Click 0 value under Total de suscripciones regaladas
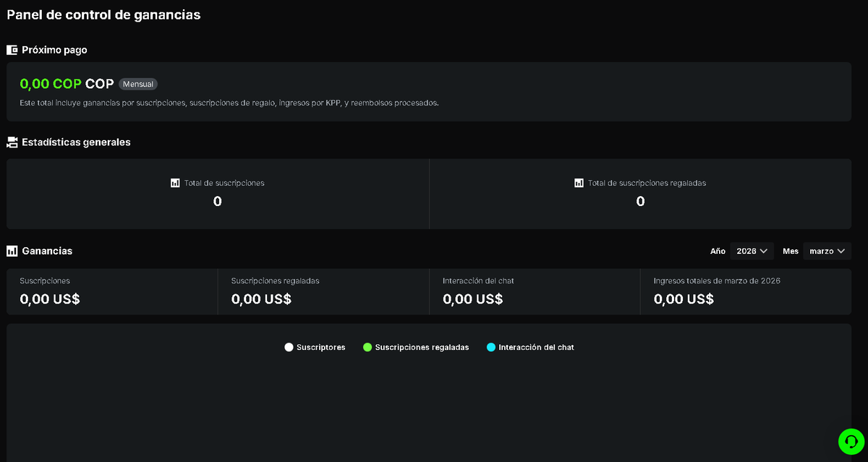Viewport: 868px width, 462px height. click(x=640, y=201)
